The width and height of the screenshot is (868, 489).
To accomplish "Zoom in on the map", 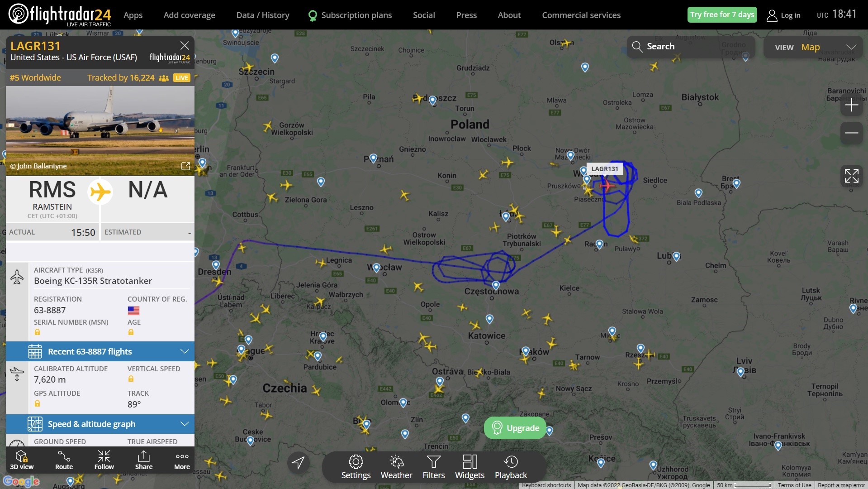I will 851,105.
